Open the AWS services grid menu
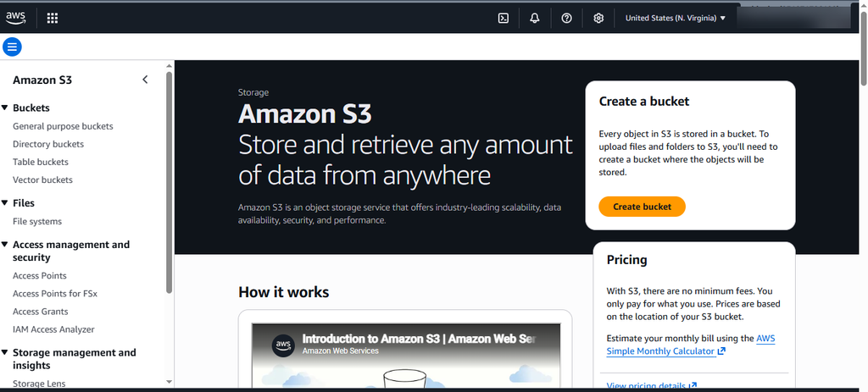The height and width of the screenshot is (392, 868). [x=52, y=19]
